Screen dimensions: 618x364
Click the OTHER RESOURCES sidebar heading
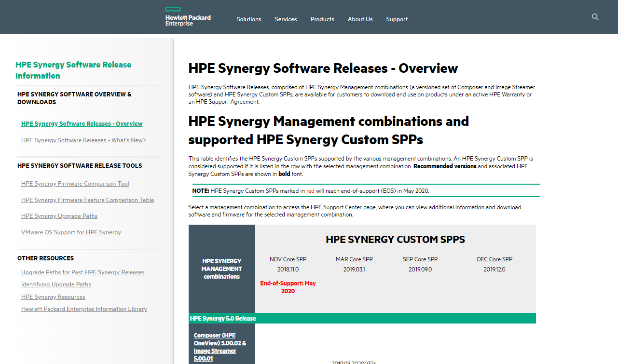click(45, 258)
